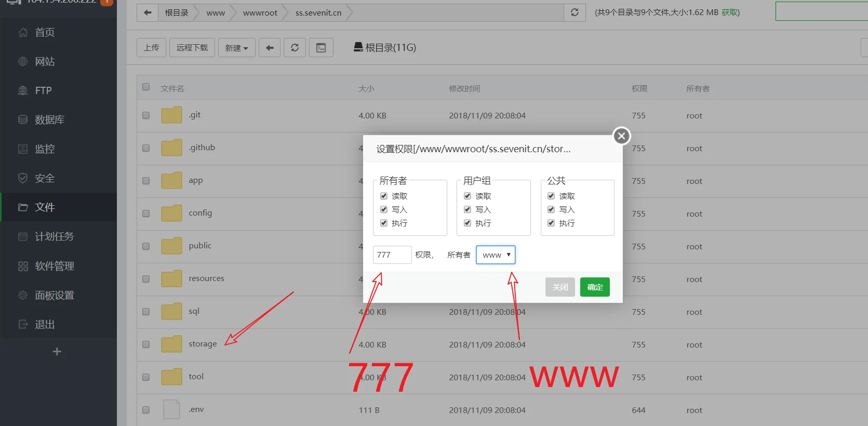Click the terminal icon in file toolbar
The height and width of the screenshot is (426, 868).
(x=321, y=48)
